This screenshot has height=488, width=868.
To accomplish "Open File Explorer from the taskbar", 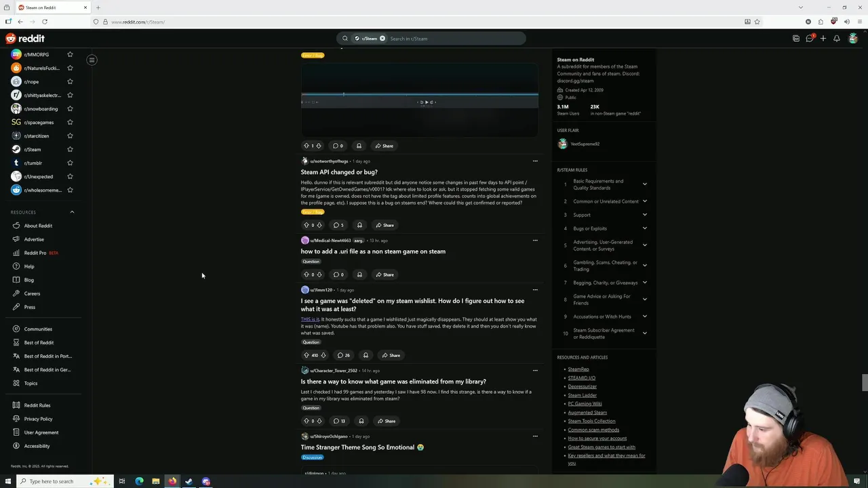I will tap(156, 481).
